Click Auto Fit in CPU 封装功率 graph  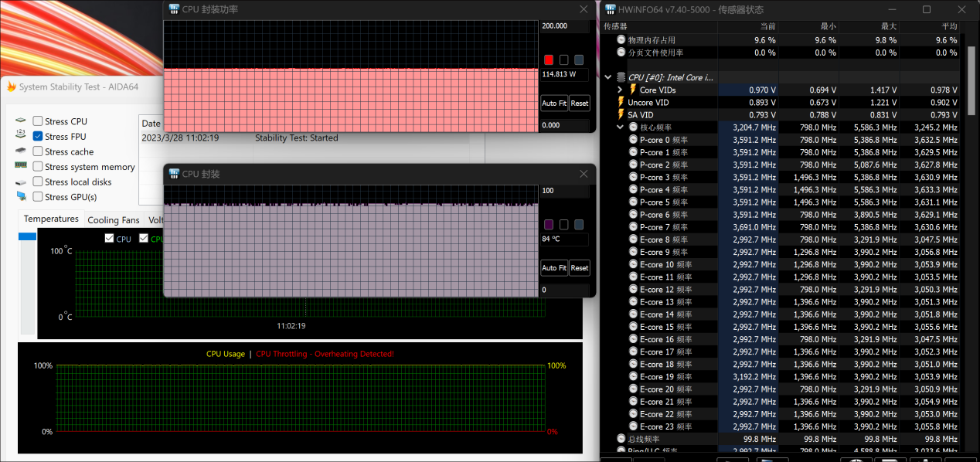click(553, 104)
